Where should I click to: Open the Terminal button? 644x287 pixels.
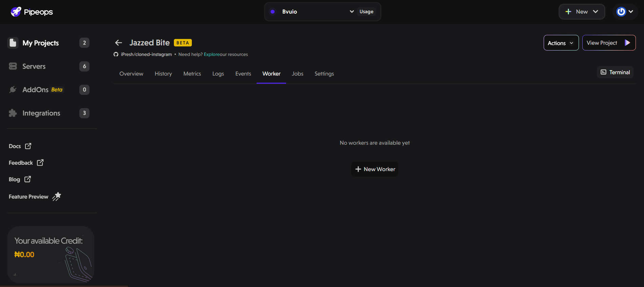(x=615, y=72)
